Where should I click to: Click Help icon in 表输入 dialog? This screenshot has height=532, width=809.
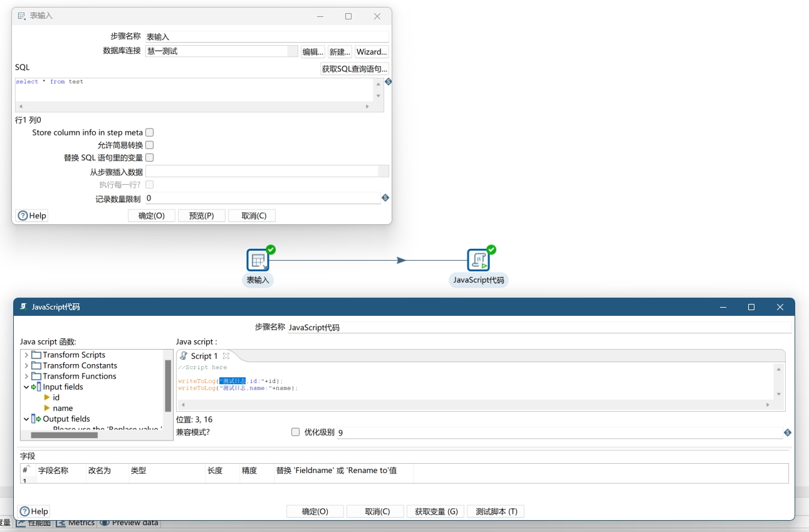point(23,216)
